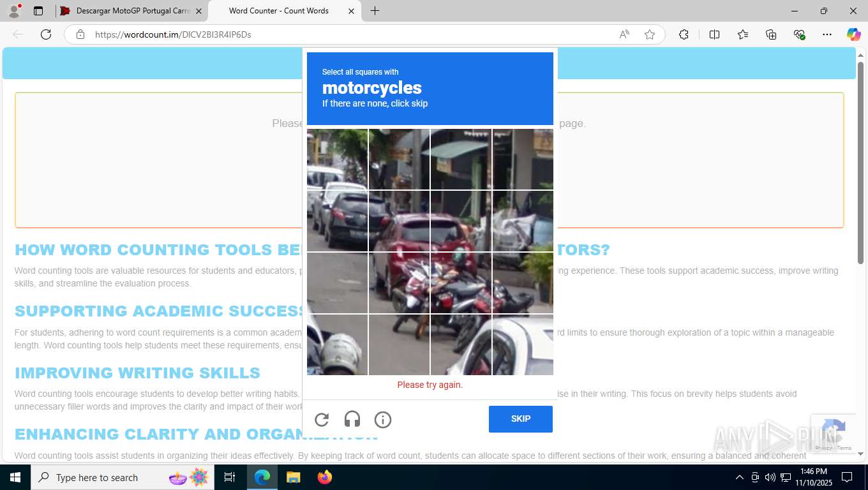Launch Firefox from taskbar
This screenshot has width=868, height=490.
click(x=324, y=477)
